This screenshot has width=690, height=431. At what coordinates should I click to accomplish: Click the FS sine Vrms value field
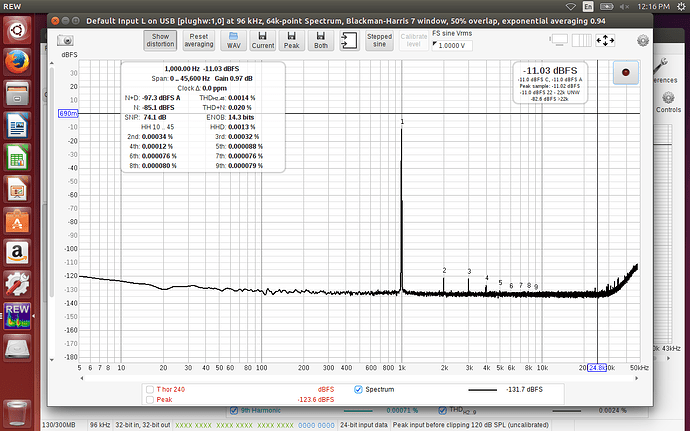tap(452, 45)
